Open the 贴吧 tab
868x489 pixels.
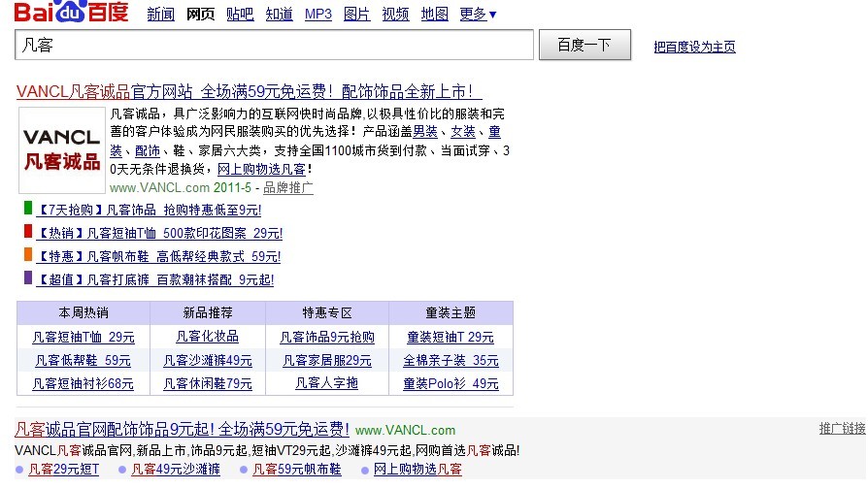(240, 14)
